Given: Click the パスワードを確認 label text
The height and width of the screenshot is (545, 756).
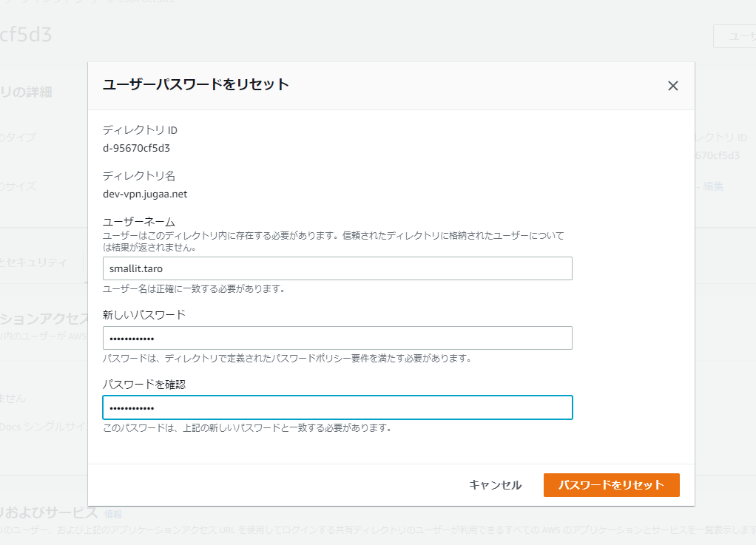Looking at the screenshot, I should [x=144, y=385].
